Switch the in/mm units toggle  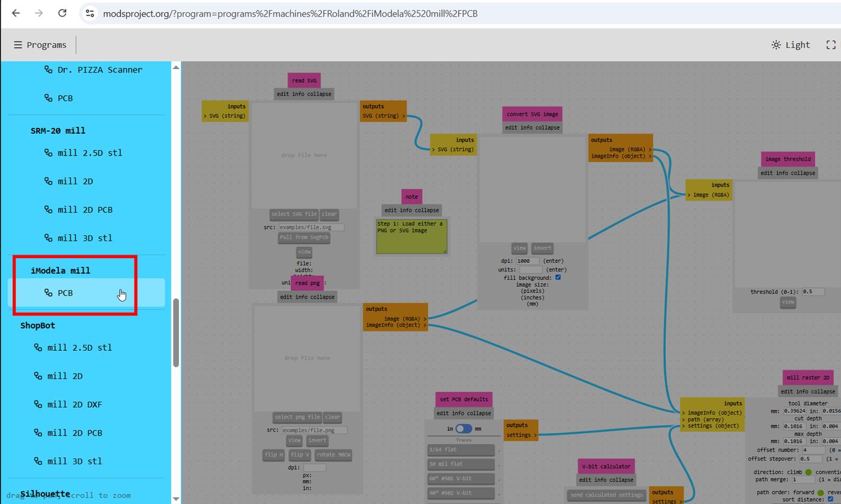[x=463, y=429]
